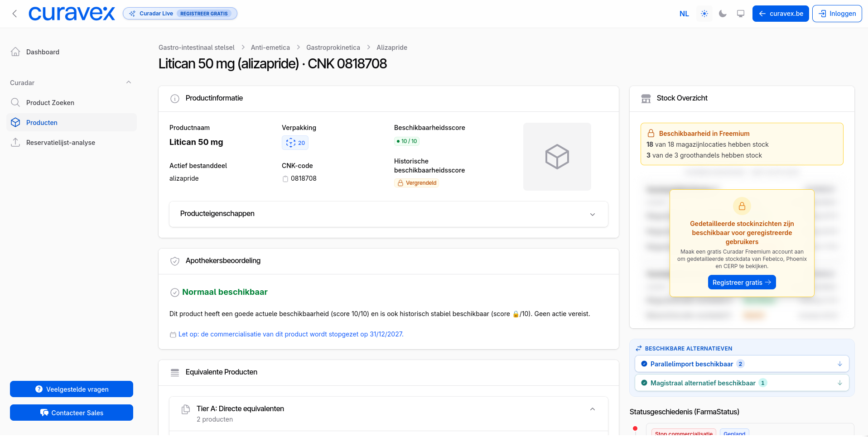Viewport: 868px width, 437px height.
Task: Click the Normaal beschikbaar check icon
Action: click(174, 293)
